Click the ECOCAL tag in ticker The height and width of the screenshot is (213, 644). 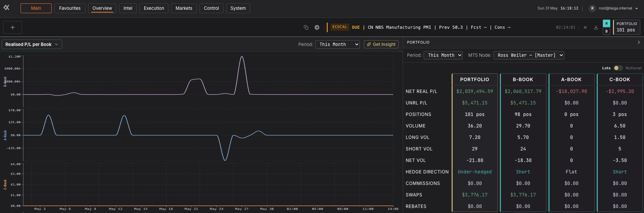coord(340,27)
